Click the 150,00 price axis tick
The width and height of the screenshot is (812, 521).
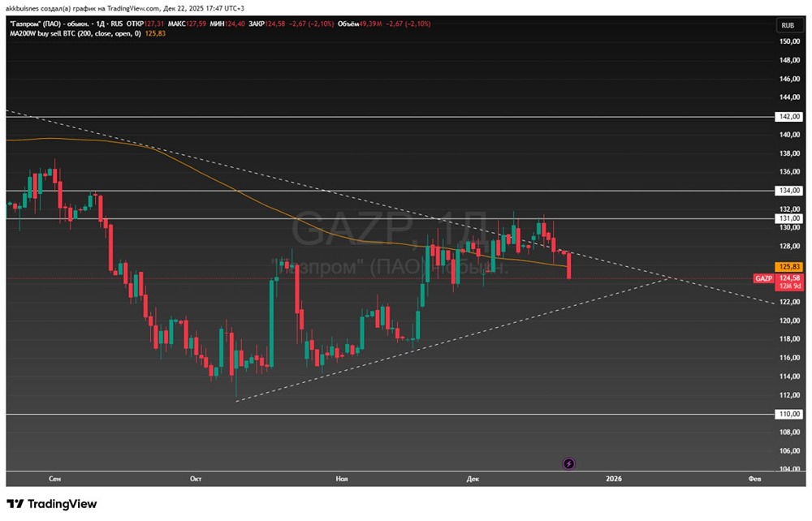789,41
